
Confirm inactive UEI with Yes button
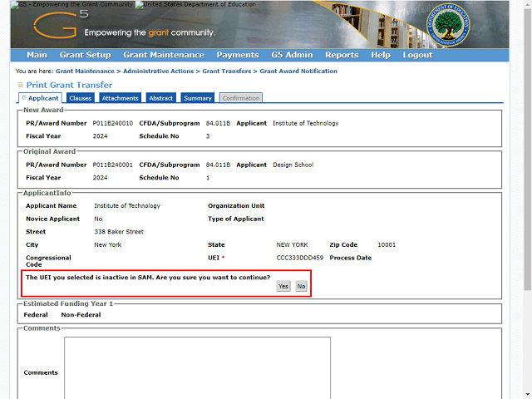click(283, 286)
